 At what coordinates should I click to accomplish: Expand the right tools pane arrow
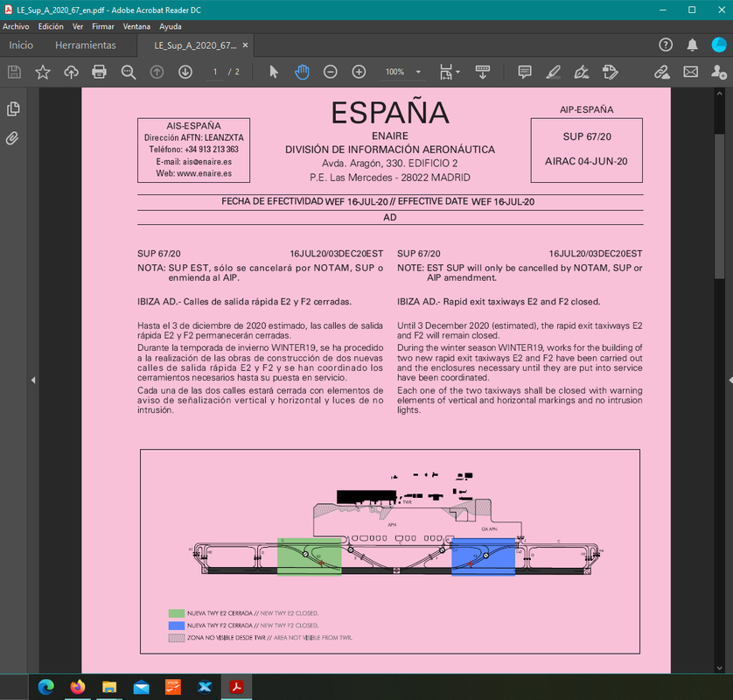point(730,380)
